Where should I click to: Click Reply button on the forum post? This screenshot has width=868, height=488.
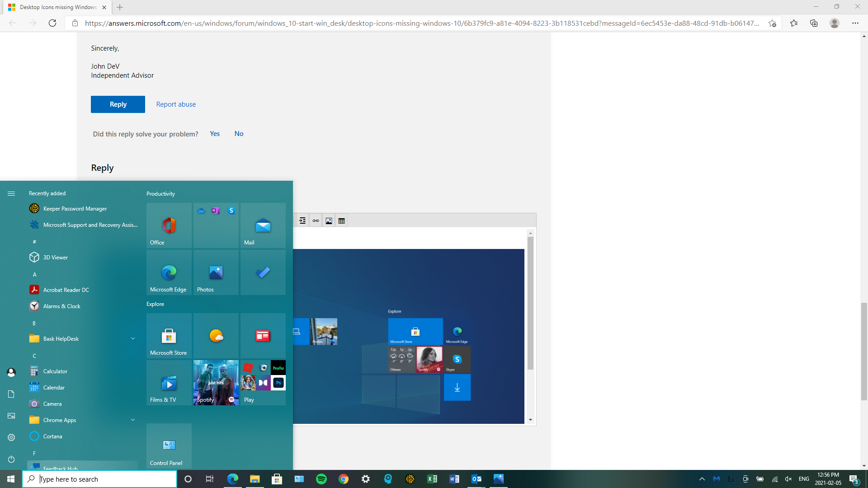118,104
